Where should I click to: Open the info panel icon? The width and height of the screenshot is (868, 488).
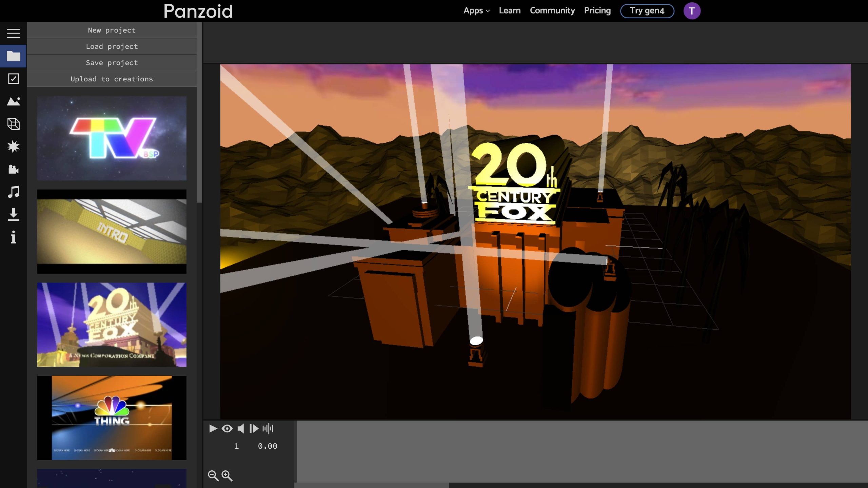point(14,237)
